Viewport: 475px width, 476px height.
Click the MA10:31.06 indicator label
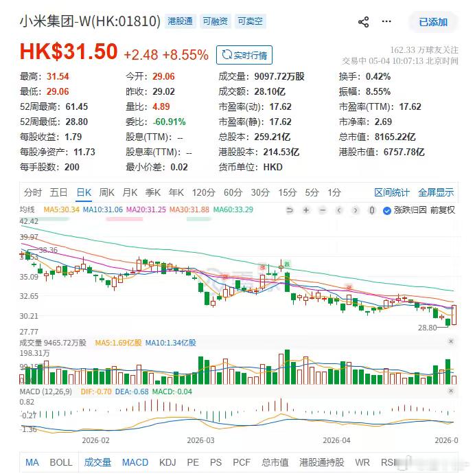tap(103, 209)
